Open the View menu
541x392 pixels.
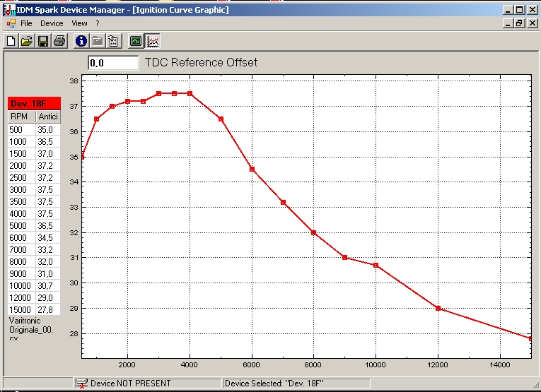(79, 23)
